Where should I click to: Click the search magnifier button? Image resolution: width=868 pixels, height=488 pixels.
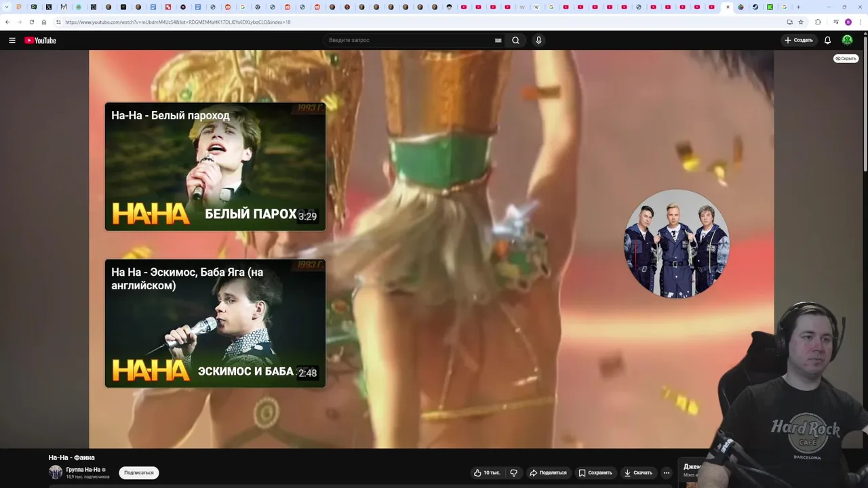[x=515, y=41]
